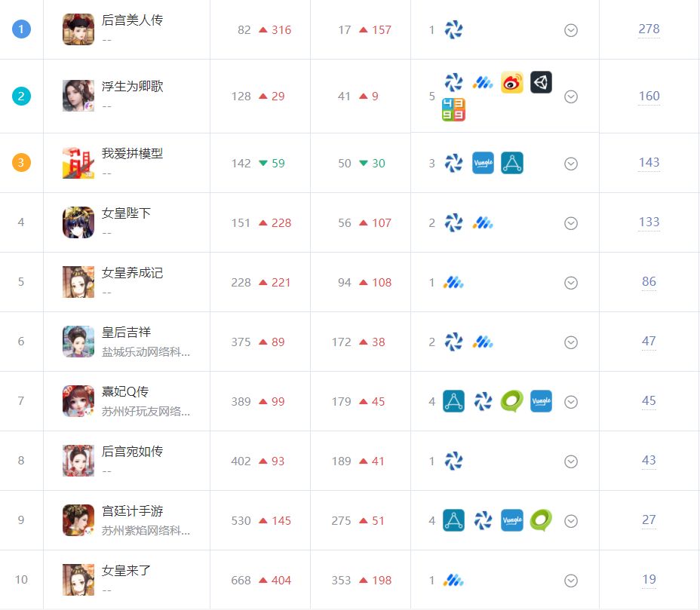
Task: Click the Vungle icon in 宫廷计手游 row
Action: click(511, 520)
